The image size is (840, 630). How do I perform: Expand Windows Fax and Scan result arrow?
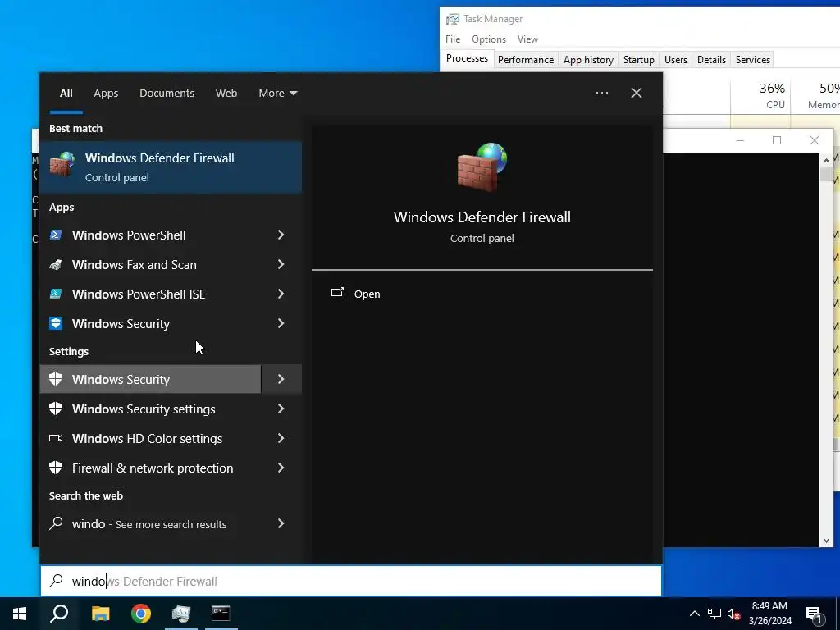click(281, 264)
